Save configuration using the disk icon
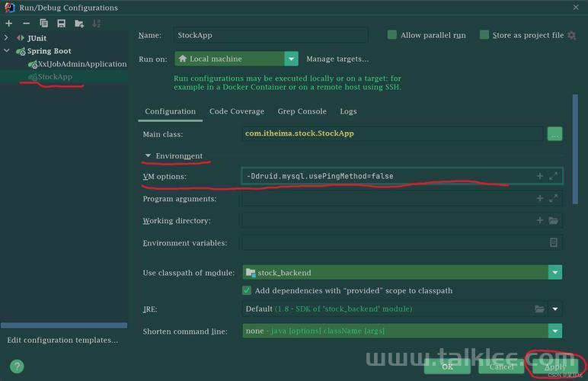The image size is (588, 381). point(61,24)
